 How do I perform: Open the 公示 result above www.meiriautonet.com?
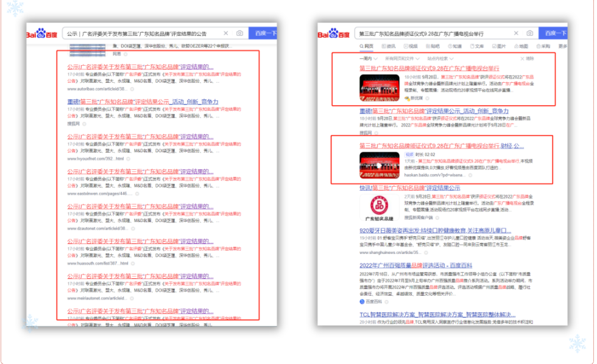pos(140,276)
